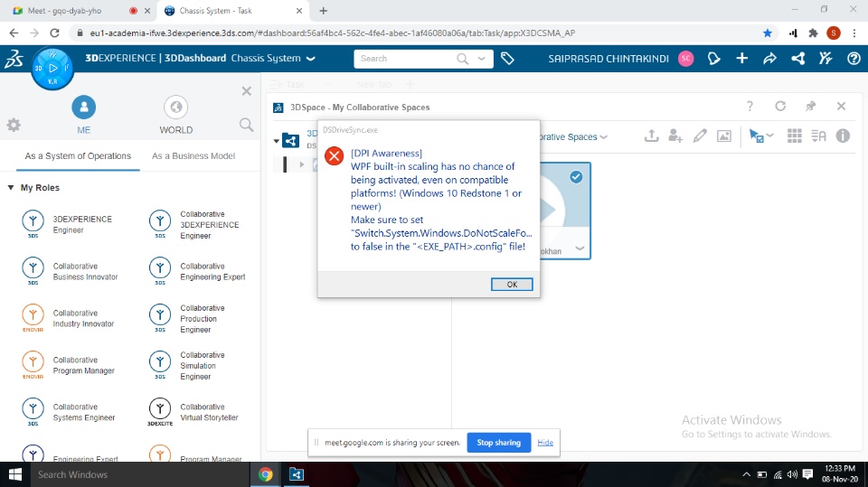Viewport: 868px width, 487px height.
Task: Select Collaborative Virtual Storyteller role
Action: tap(193, 412)
